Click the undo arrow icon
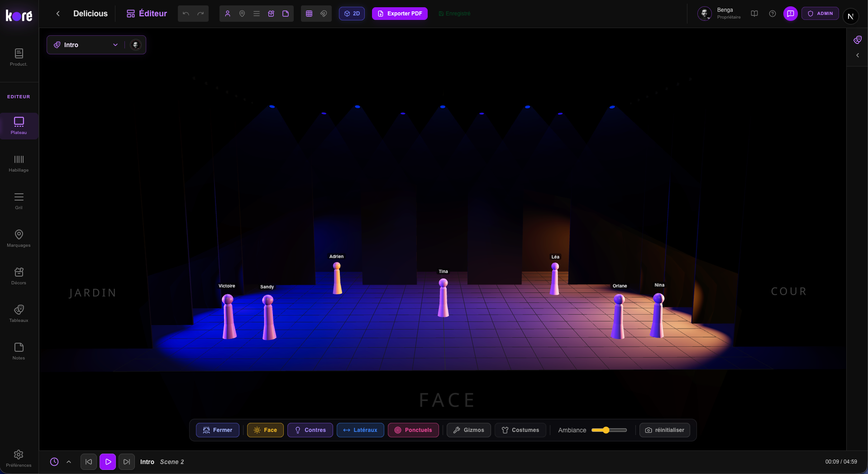The width and height of the screenshot is (868, 474). (x=186, y=14)
